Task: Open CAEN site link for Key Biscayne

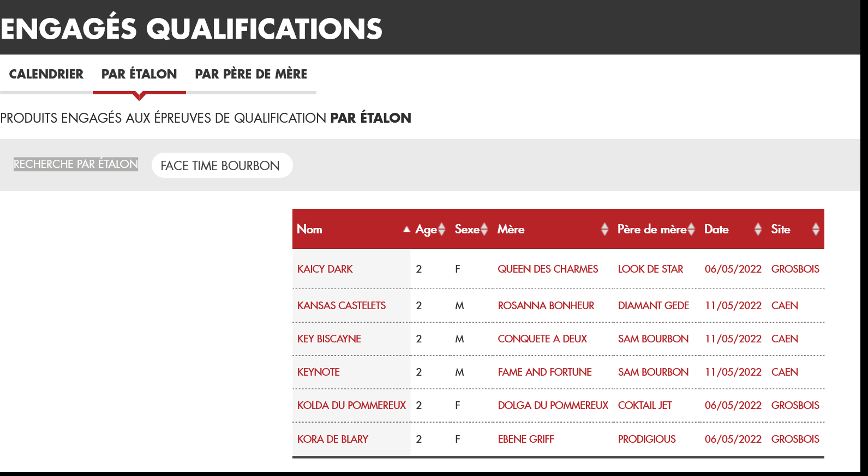Action: 785,339
